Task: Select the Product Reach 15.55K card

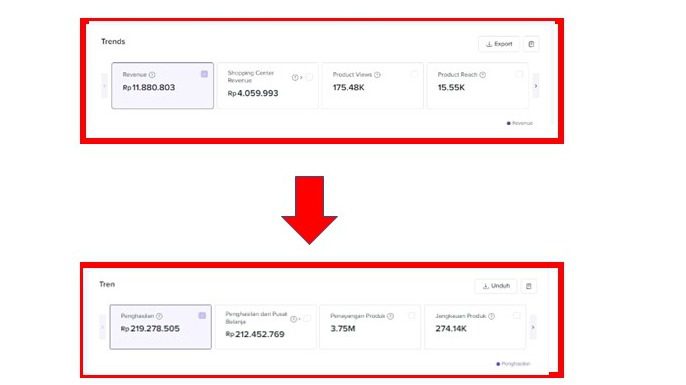Action: point(477,85)
